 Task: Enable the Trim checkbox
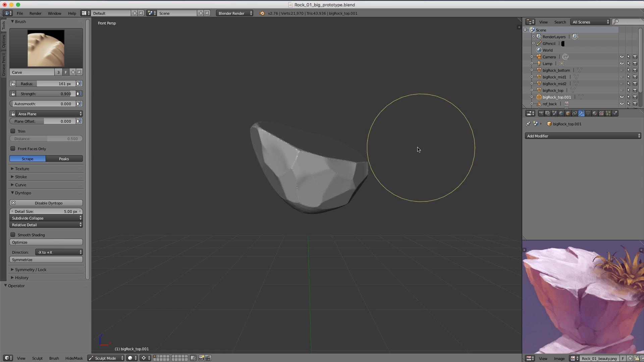[13, 131]
